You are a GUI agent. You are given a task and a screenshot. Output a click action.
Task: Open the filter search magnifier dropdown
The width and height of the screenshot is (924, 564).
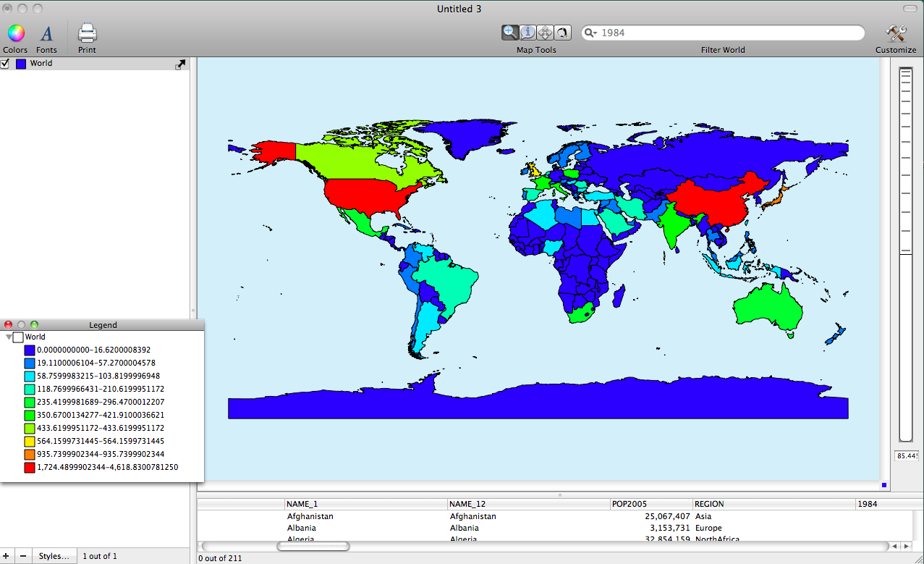pos(590,33)
